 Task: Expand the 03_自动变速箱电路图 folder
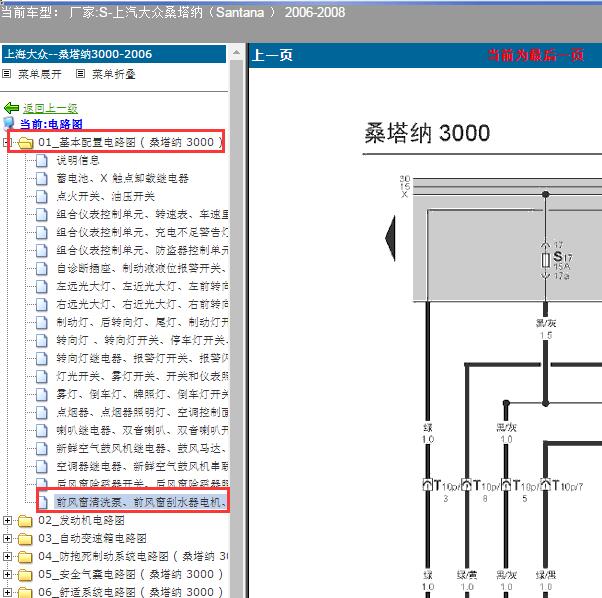[7, 538]
